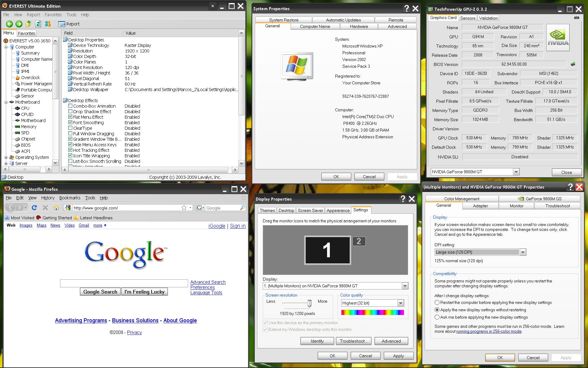The height and width of the screenshot is (368, 588).
Task: Toggle Font Smoothing checkbox
Action: (x=70, y=122)
